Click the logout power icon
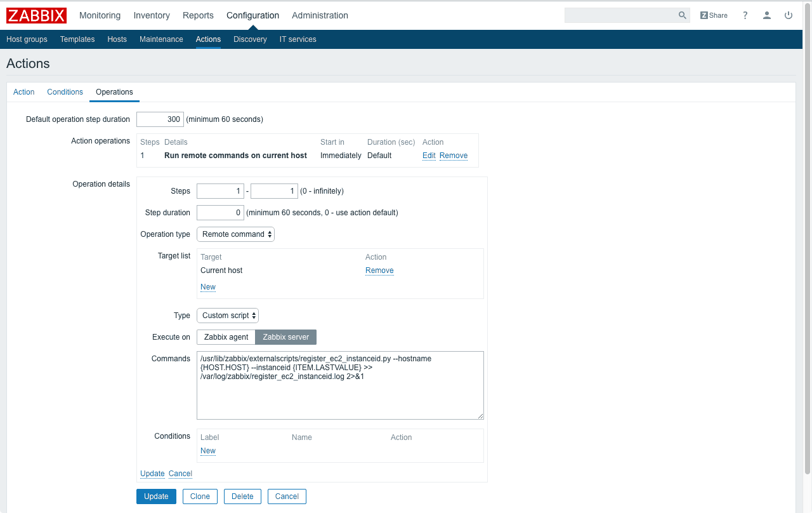 pos(789,15)
